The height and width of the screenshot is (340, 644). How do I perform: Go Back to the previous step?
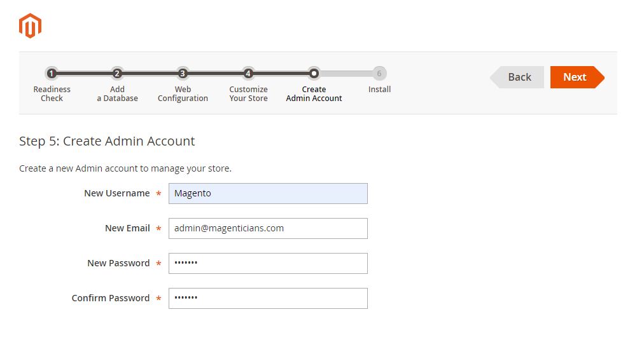[517, 77]
